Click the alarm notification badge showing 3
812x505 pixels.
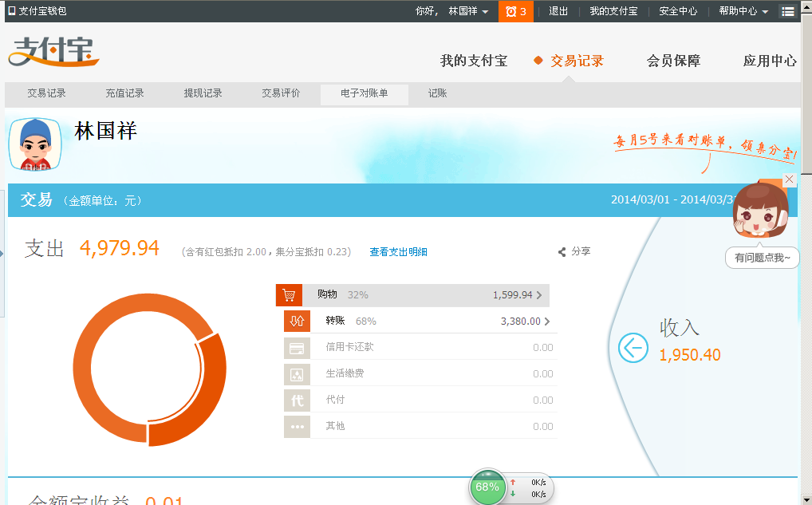(x=516, y=11)
